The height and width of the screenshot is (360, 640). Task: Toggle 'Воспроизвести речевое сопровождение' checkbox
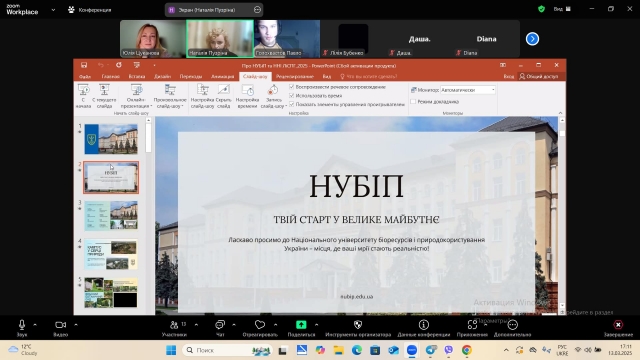click(291, 87)
